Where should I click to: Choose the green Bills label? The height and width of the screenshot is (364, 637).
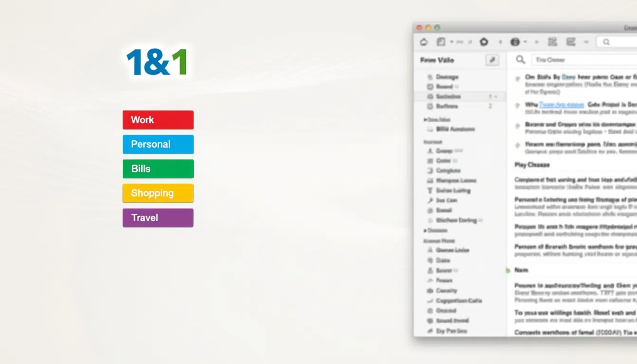(x=158, y=169)
